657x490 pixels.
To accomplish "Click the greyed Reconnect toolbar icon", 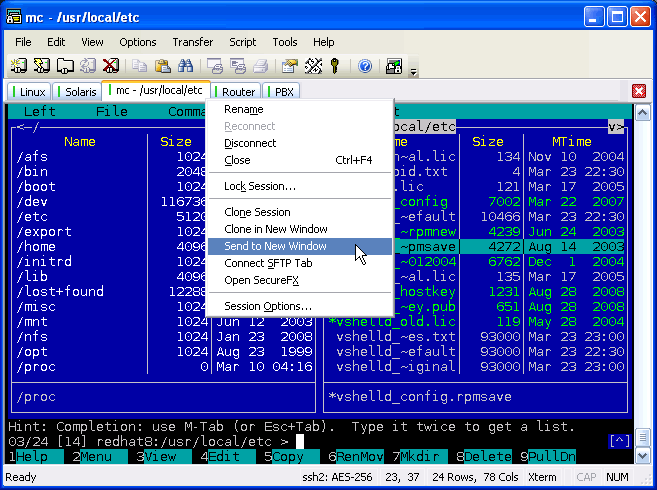I will pyautogui.click(x=88, y=66).
